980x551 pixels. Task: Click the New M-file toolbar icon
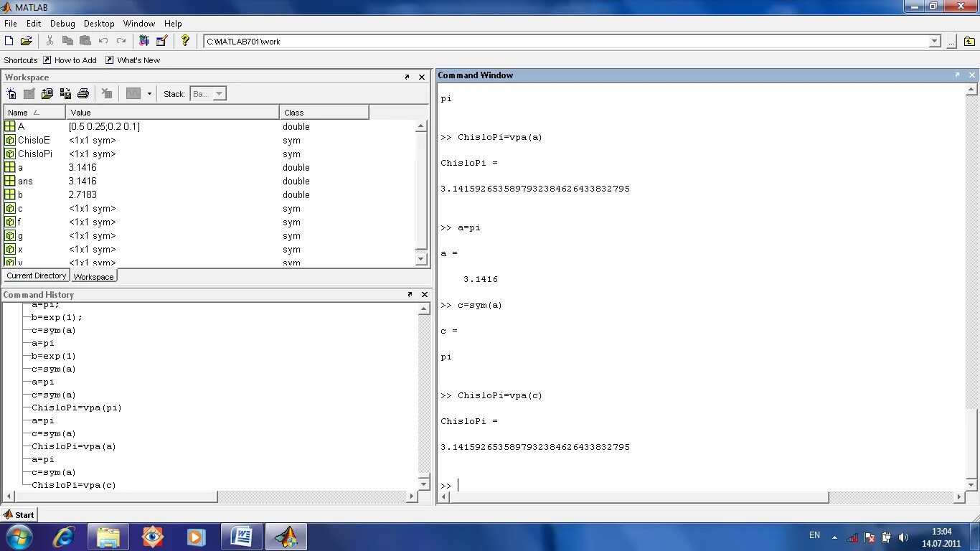pyautogui.click(x=9, y=41)
